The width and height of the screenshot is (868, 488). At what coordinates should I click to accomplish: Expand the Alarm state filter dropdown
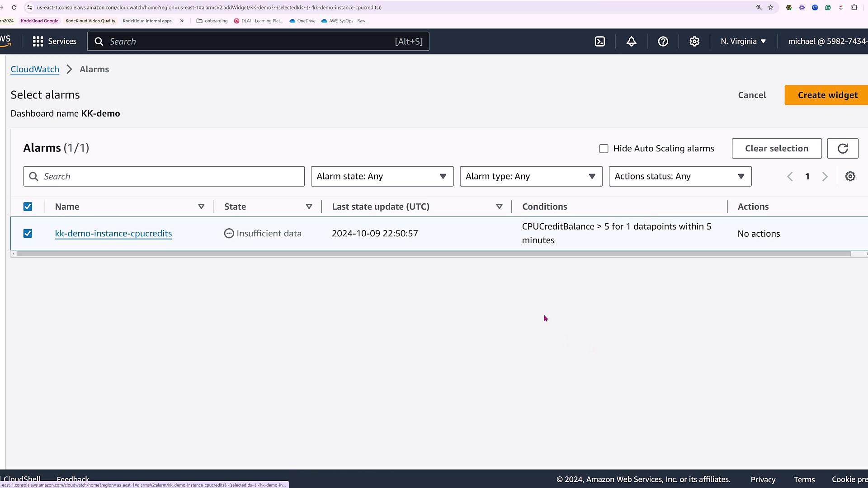coord(382,177)
